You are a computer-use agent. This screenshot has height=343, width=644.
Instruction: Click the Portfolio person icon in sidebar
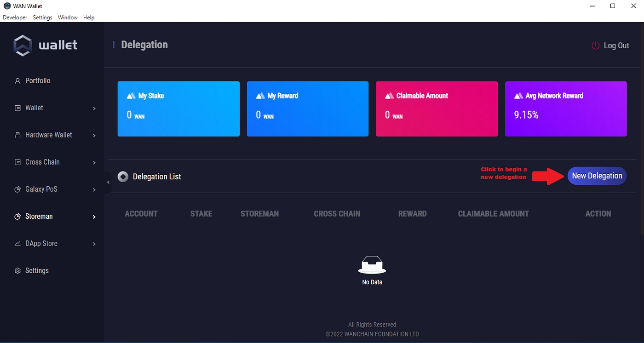click(x=17, y=81)
